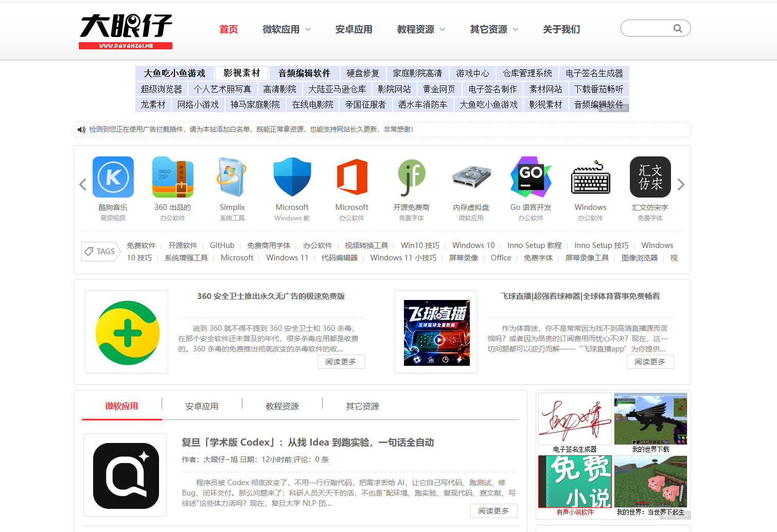Open the 复旦 Codex article black logo
This screenshot has height=532, width=777.
125,475
